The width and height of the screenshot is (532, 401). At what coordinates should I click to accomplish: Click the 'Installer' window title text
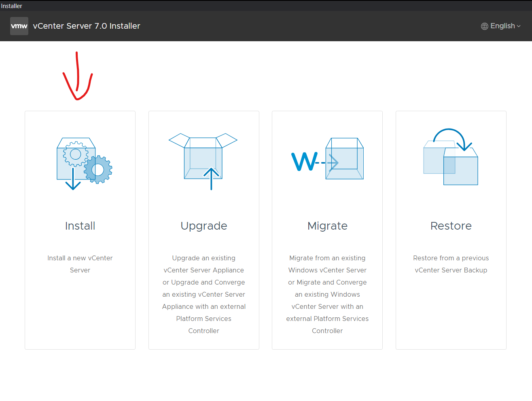pos(12,6)
